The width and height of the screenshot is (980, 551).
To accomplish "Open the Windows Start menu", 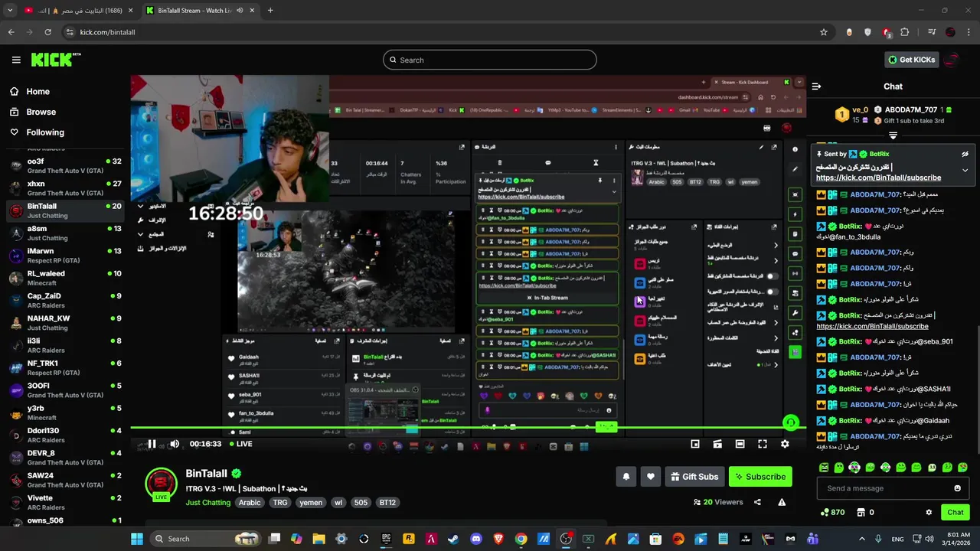I will click(137, 539).
